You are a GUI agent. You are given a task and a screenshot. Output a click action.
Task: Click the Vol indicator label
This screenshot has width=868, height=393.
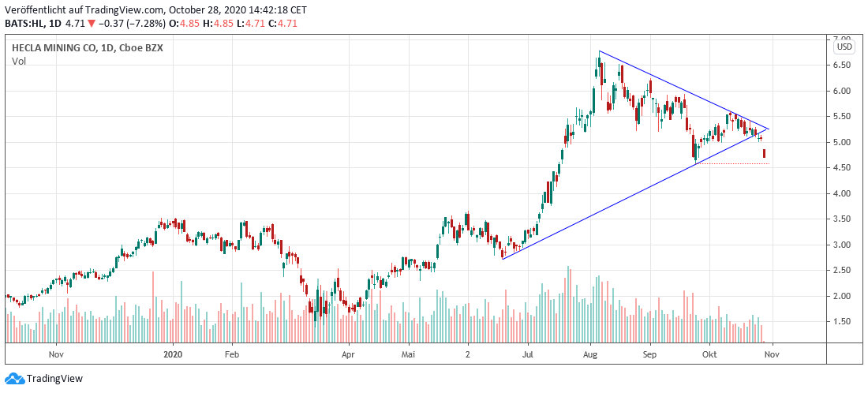click(x=18, y=60)
